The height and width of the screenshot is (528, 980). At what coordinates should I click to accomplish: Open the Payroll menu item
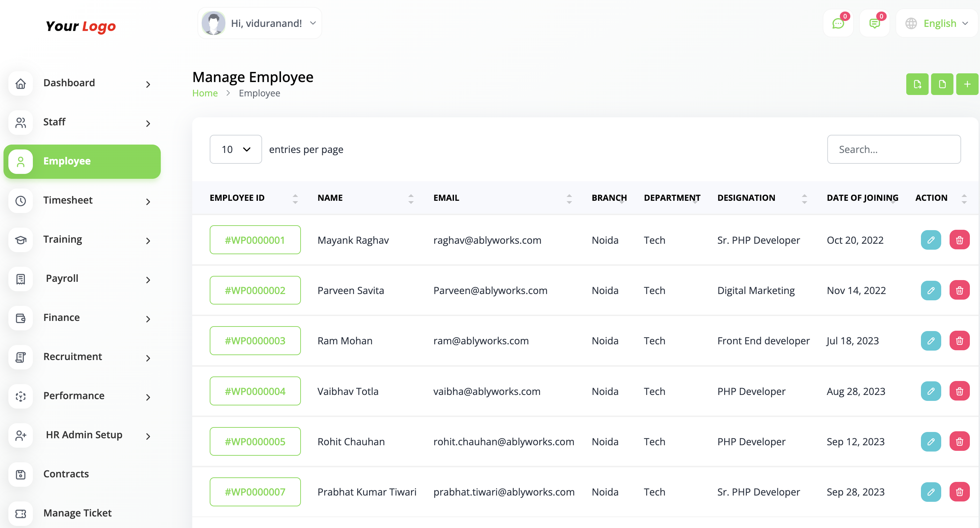point(62,278)
